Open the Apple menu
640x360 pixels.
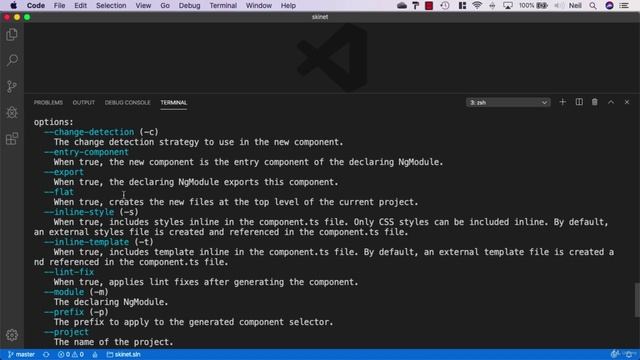(13, 5)
